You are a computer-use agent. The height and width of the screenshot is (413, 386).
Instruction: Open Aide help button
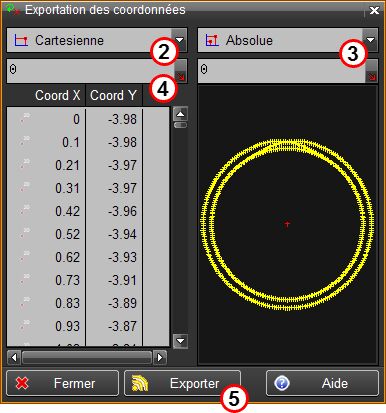(x=322, y=383)
